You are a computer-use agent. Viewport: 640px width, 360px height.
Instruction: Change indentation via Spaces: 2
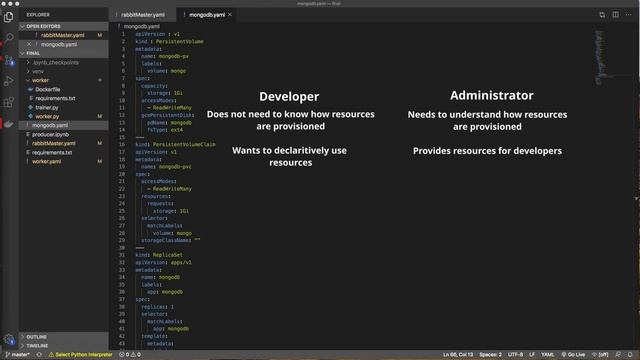[490, 355]
